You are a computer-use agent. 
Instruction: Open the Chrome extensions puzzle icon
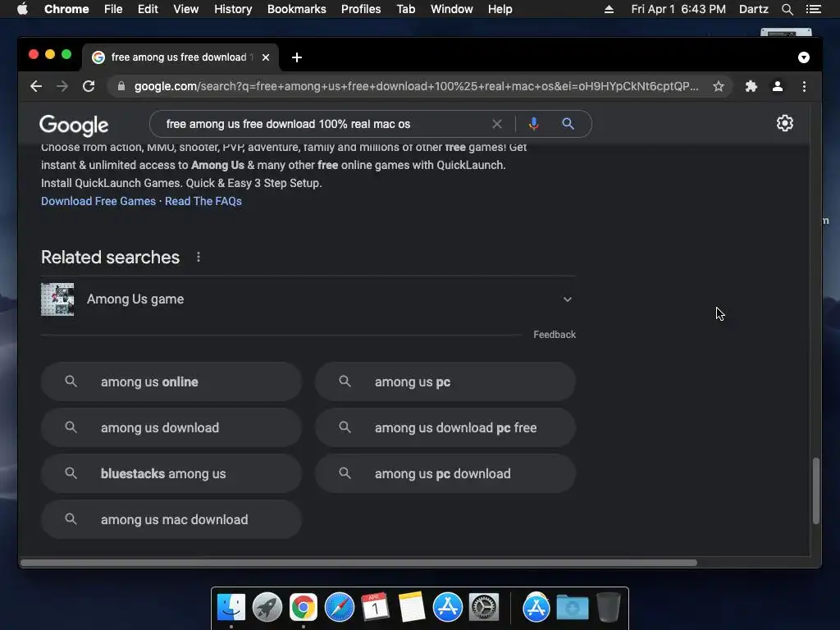tap(751, 86)
